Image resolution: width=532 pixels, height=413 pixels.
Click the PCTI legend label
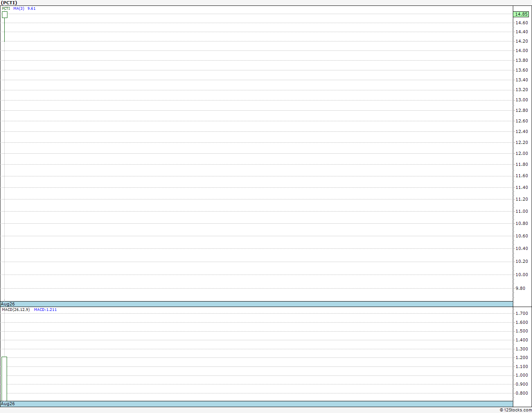coord(6,8)
